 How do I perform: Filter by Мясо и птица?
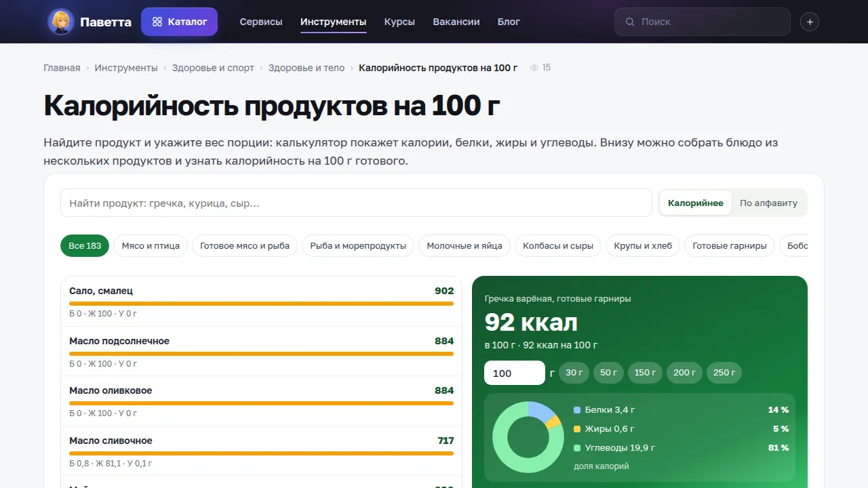click(x=151, y=245)
